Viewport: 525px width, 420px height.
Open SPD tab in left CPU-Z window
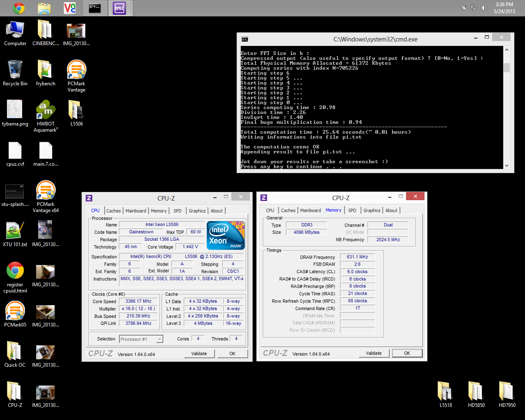[177, 211]
